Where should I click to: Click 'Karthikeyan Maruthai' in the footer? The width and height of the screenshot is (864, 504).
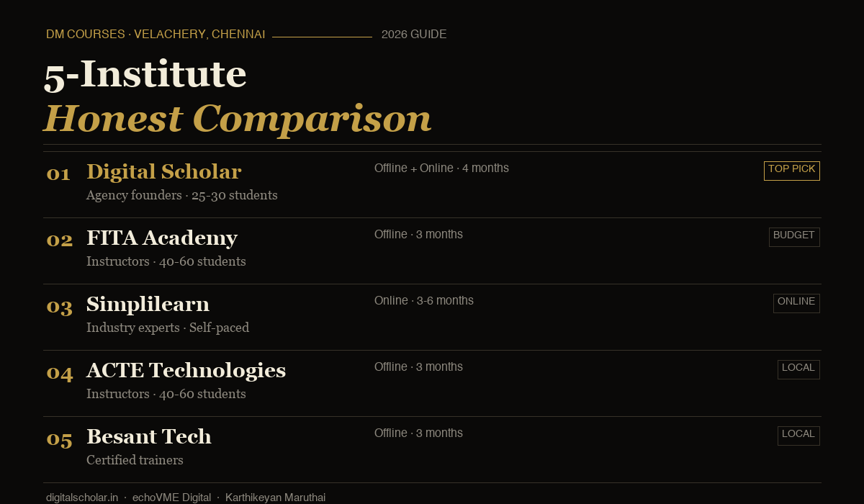coord(275,498)
